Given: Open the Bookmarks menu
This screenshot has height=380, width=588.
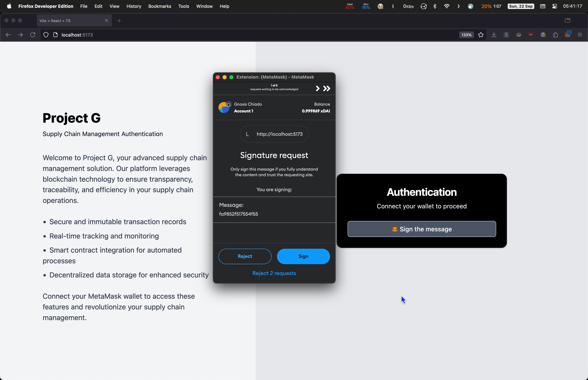Looking at the screenshot, I should tap(160, 6).
